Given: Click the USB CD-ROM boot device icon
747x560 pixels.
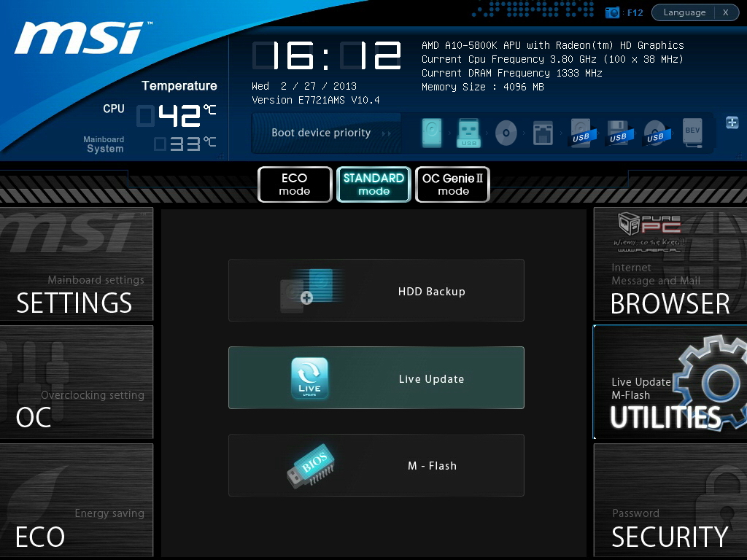Looking at the screenshot, I should pos(656,133).
